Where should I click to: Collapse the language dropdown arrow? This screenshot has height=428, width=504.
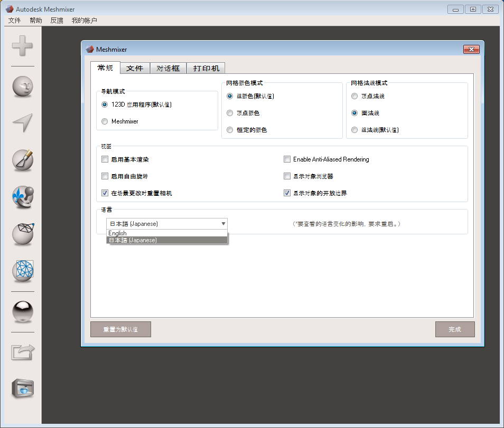tap(223, 224)
